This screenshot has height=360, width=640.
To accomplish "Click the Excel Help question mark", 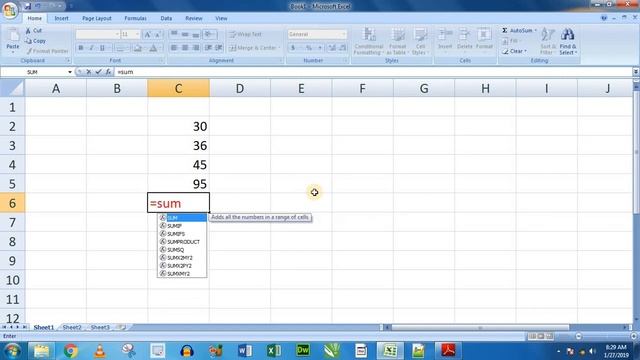I will [x=604, y=18].
